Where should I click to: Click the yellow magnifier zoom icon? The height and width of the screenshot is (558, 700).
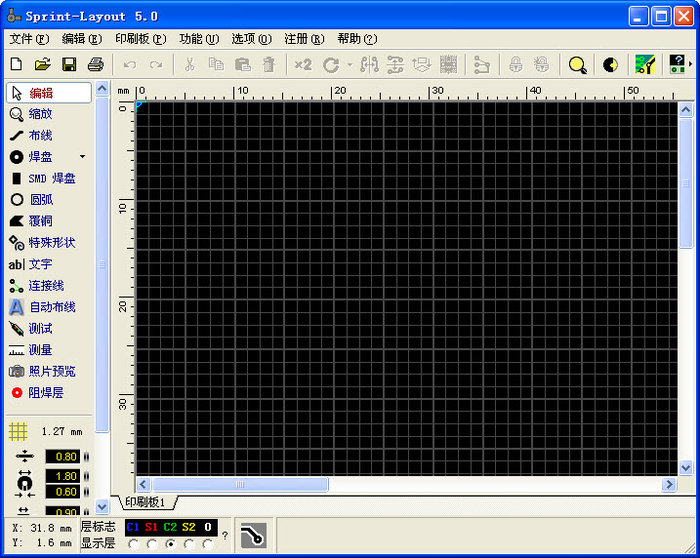click(x=577, y=65)
